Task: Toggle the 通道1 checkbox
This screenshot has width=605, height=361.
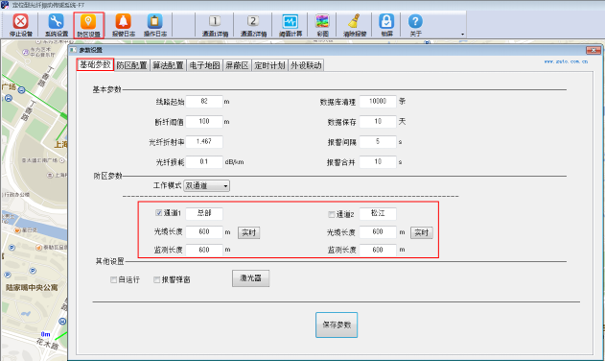Action: point(159,213)
